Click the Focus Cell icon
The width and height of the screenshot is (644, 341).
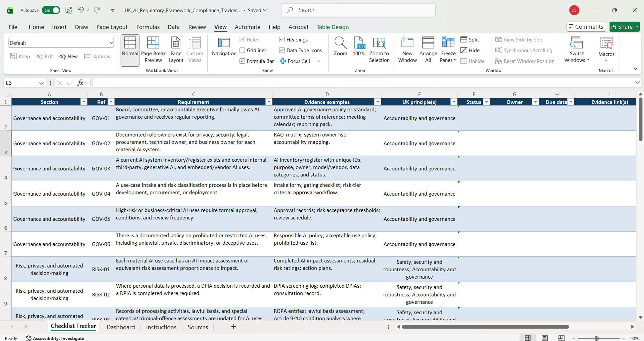283,61
